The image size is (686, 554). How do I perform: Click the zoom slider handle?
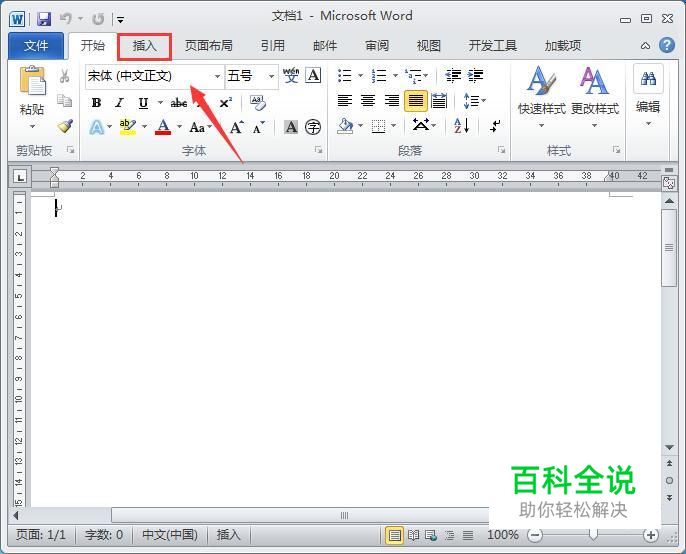[x=593, y=535]
